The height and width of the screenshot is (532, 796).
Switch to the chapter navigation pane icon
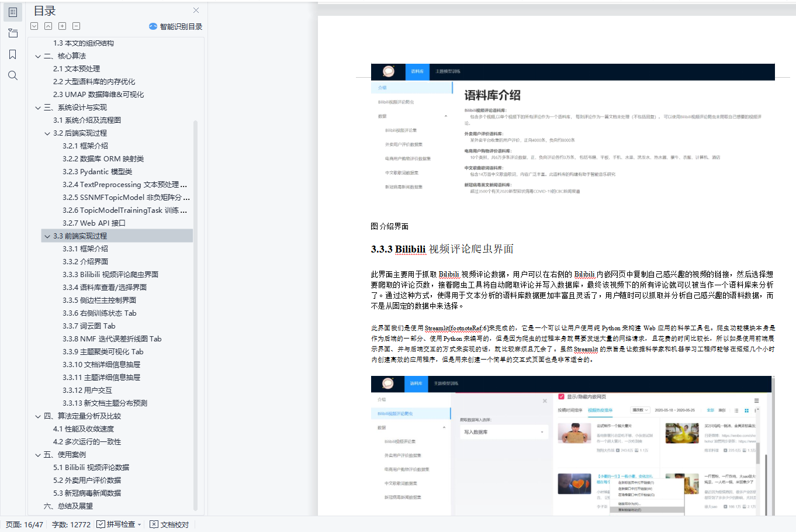coord(13,33)
